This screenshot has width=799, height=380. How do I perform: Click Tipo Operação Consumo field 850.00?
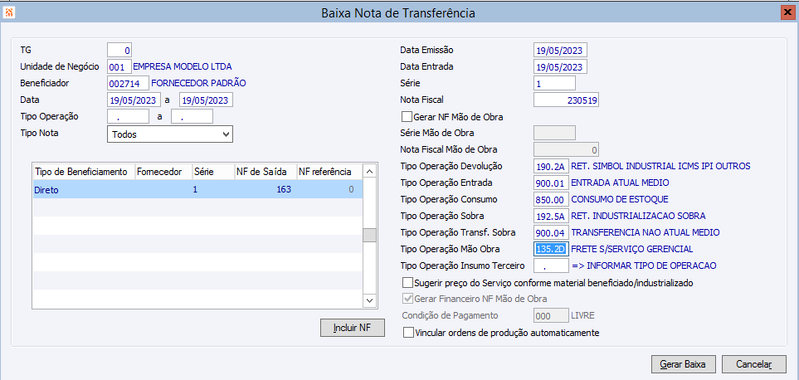(550, 199)
